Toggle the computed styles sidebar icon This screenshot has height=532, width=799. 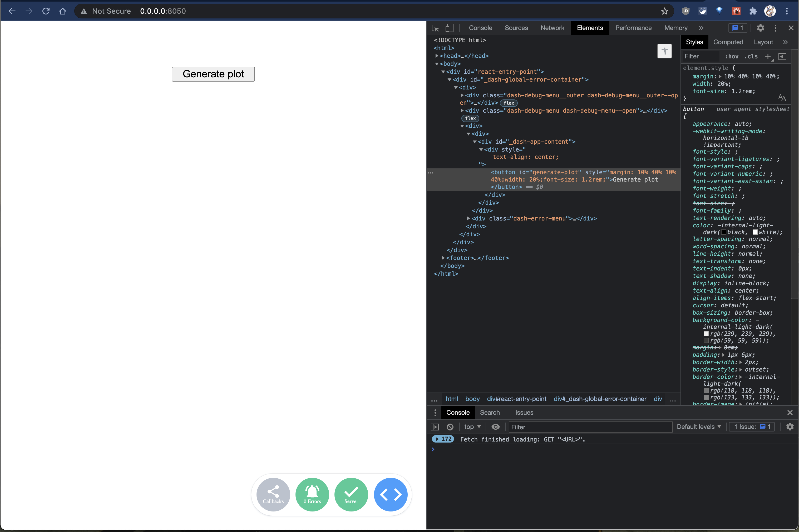(x=782, y=56)
